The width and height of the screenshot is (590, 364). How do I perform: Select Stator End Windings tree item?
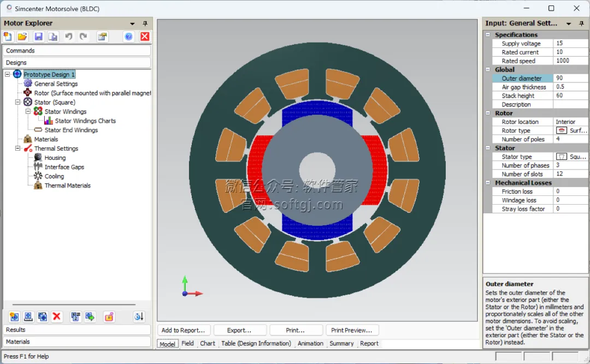coord(71,130)
